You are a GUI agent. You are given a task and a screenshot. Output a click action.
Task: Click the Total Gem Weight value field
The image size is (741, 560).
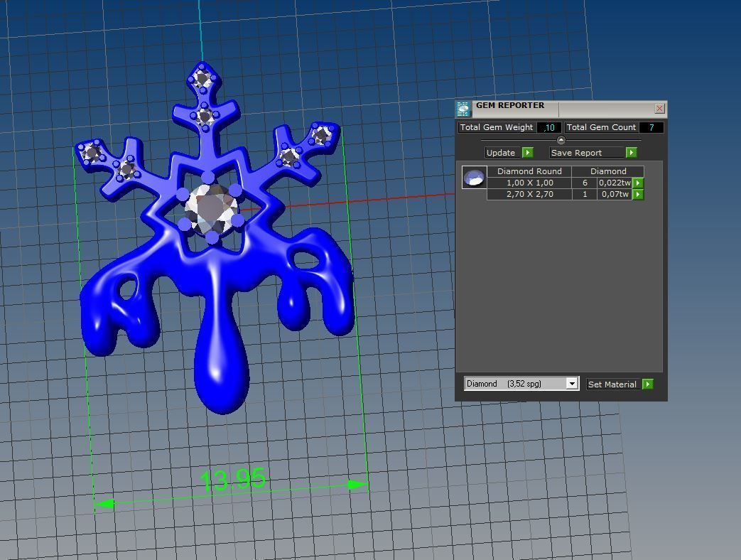[x=549, y=128]
